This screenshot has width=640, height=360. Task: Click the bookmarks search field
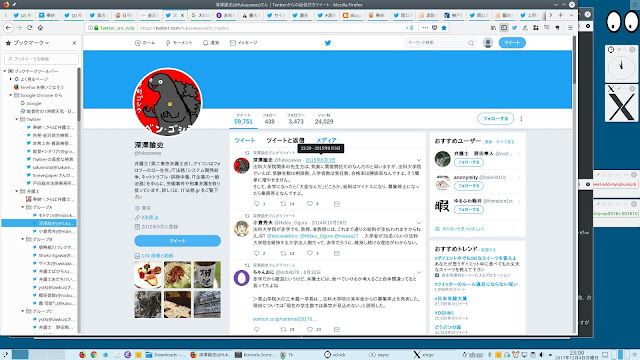pos(41,59)
